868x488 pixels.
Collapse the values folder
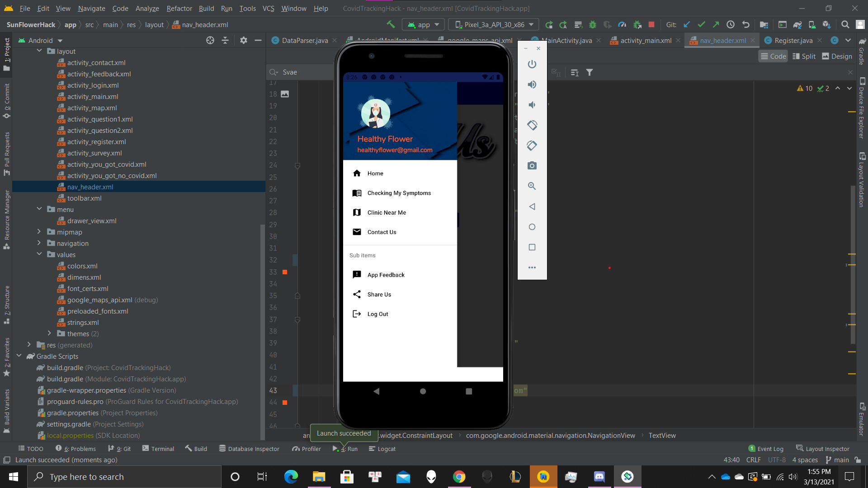(x=39, y=254)
